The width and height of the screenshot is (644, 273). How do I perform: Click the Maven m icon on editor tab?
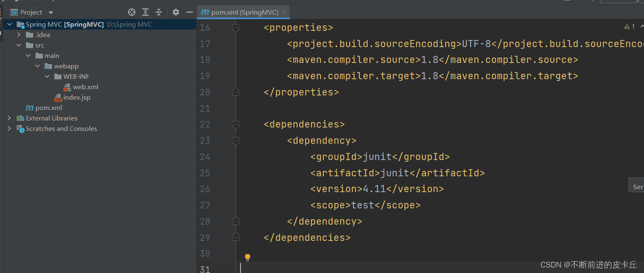[205, 13]
